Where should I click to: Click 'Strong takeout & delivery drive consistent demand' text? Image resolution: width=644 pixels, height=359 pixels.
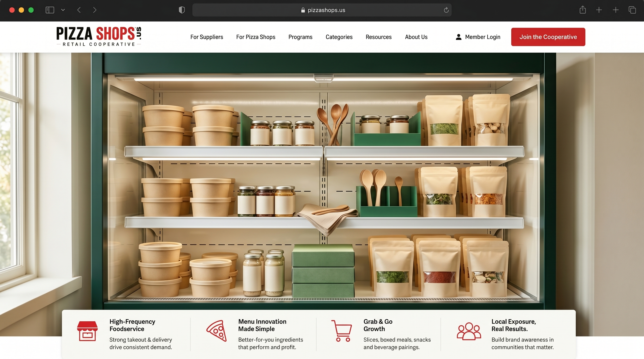click(140, 343)
